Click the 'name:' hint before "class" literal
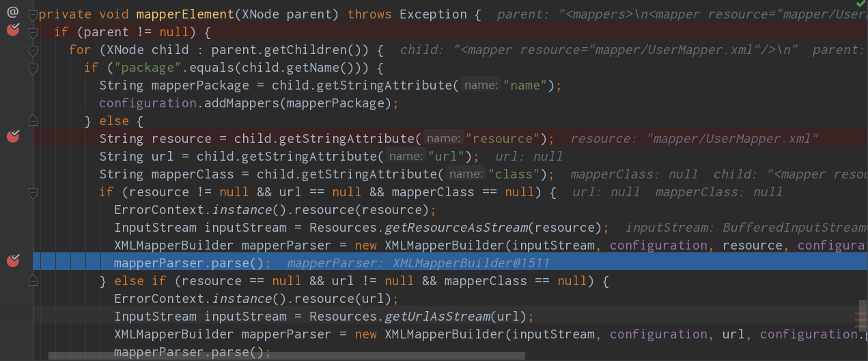 click(466, 174)
